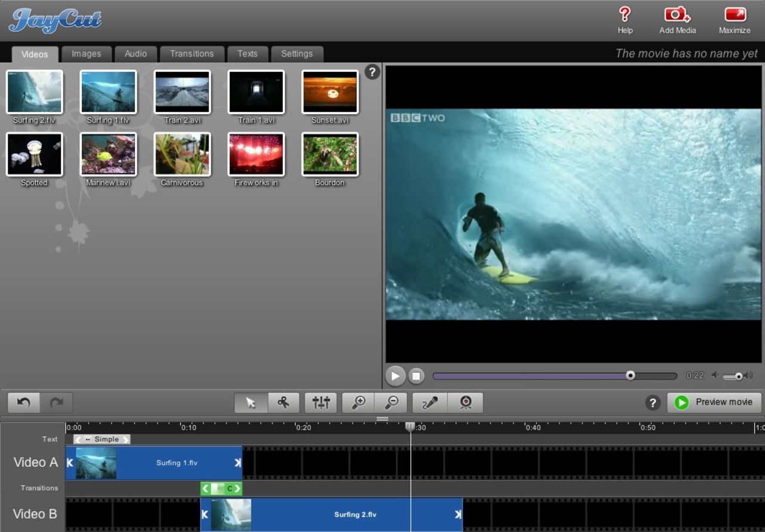Zoom out of the timeline
This screenshot has width=765, height=532.
point(391,403)
